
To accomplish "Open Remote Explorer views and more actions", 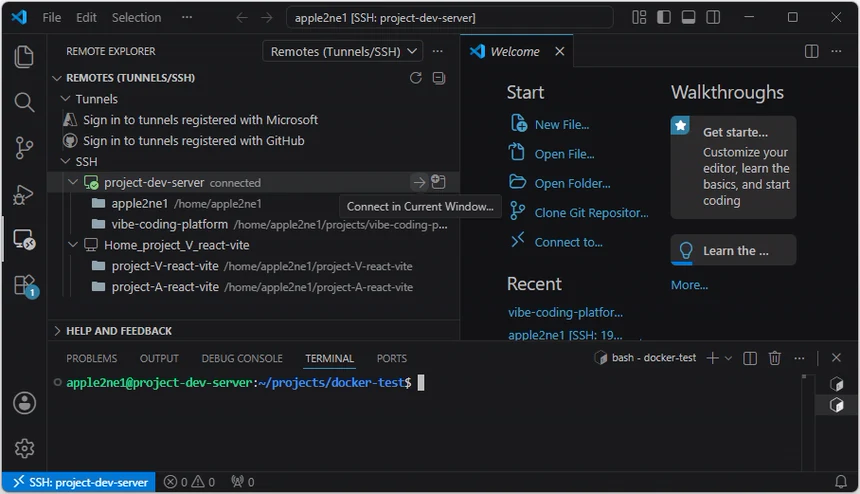I will click(x=437, y=52).
